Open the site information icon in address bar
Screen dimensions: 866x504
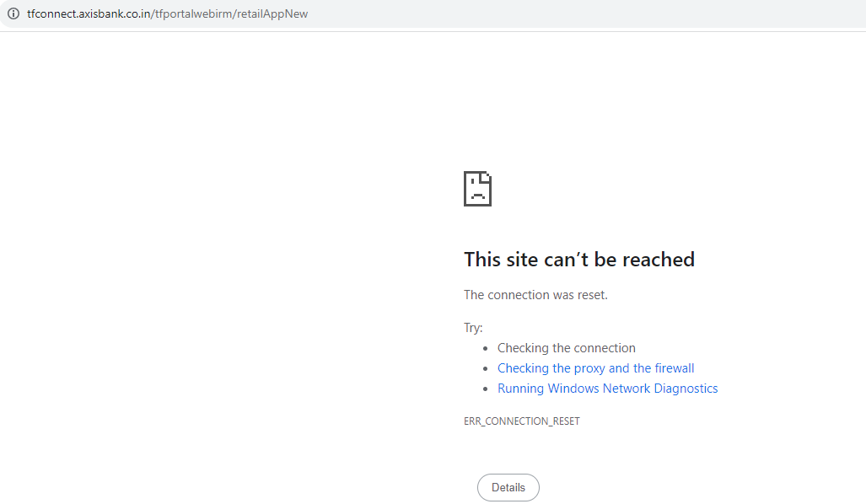(x=13, y=13)
